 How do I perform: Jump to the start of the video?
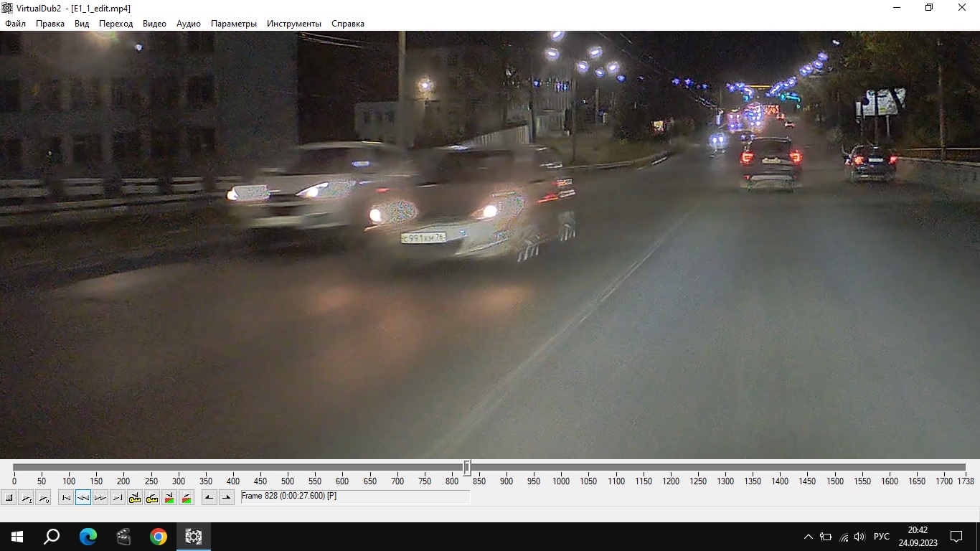tap(66, 497)
